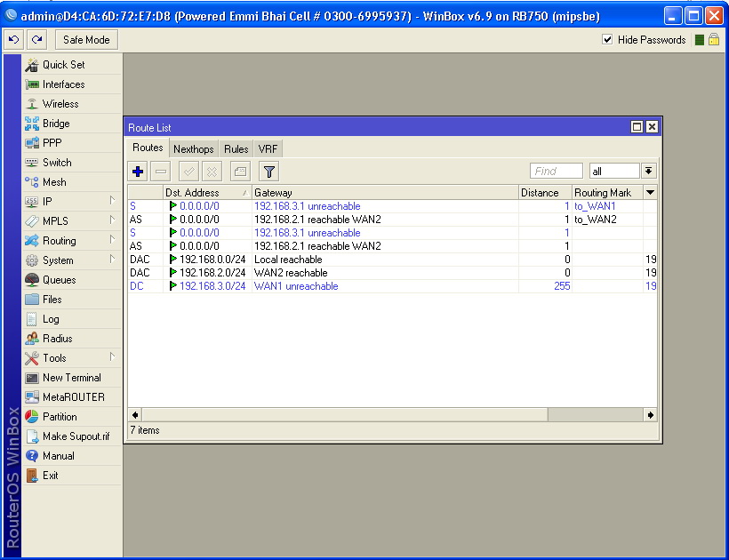Viewport: 729px width, 560px height.
Task: Switch to the Rules tab
Action: click(236, 149)
